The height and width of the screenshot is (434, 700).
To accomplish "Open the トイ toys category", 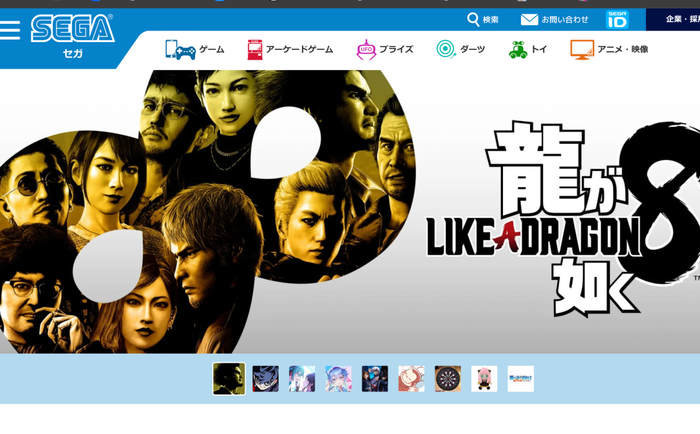I will [528, 49].
